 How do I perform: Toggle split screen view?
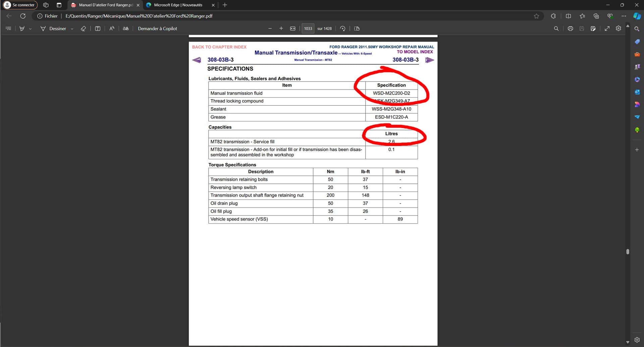coord(568,16)
